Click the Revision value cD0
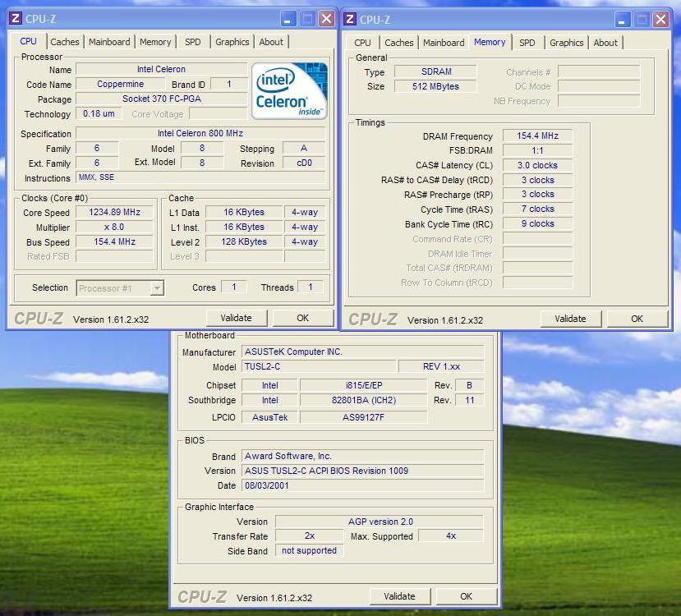This screenshot has height=616, width=681. coord(304,163)
